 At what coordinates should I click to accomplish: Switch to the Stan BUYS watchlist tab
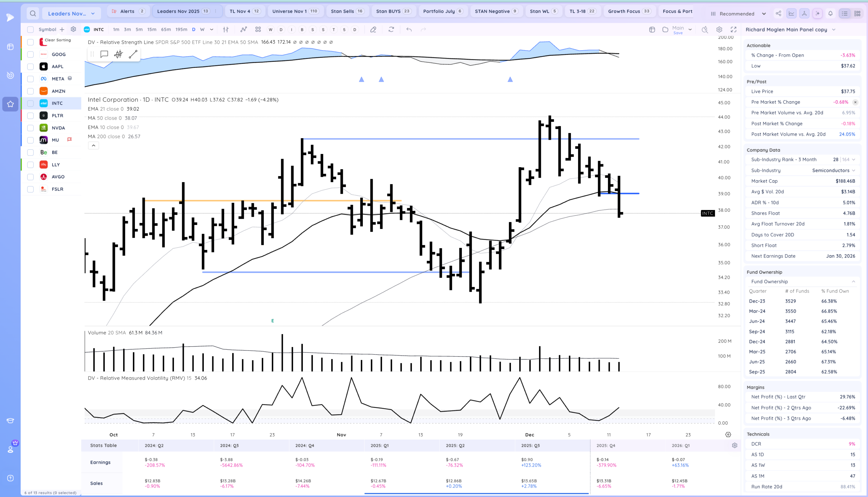click(x=393, y=11)
